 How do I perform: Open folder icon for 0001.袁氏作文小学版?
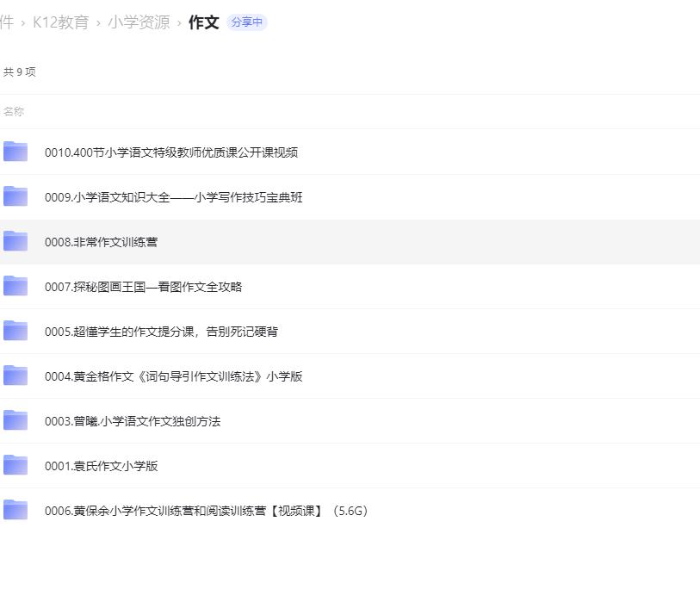pyautogui.click(x=15, y=465)
